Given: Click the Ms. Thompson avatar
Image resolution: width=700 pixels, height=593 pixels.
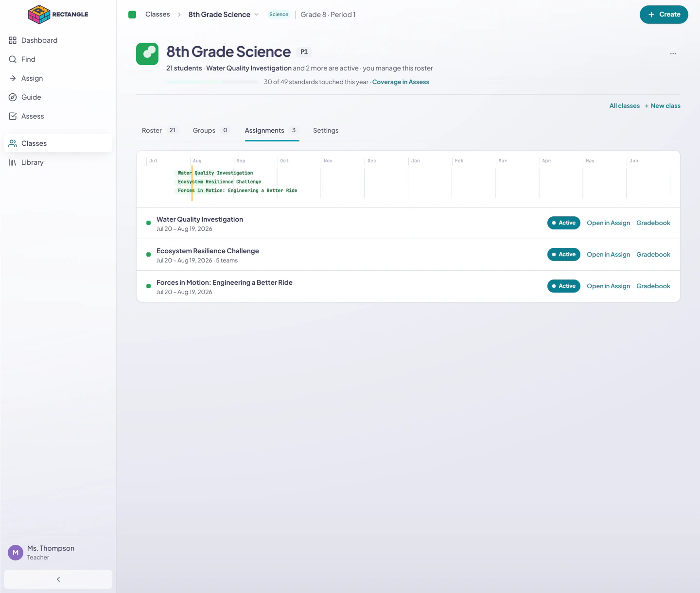Looking at the screenshot, I should (16, 553).
